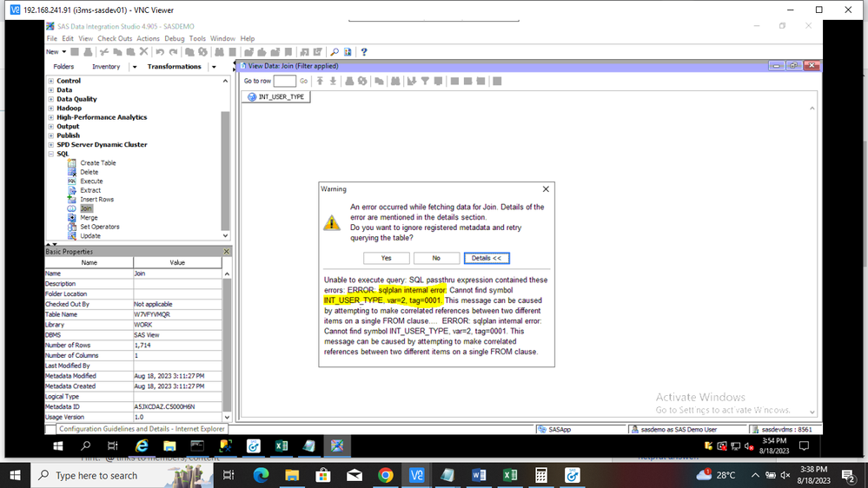Click the Details << button
The width and height of the screenshot is (868, 488).
tap(487, 259)
